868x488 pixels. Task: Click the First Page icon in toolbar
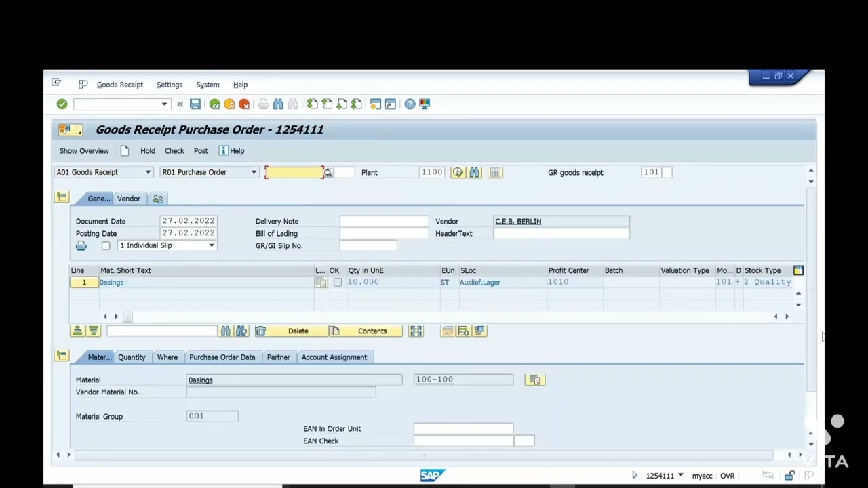(312, 104)
